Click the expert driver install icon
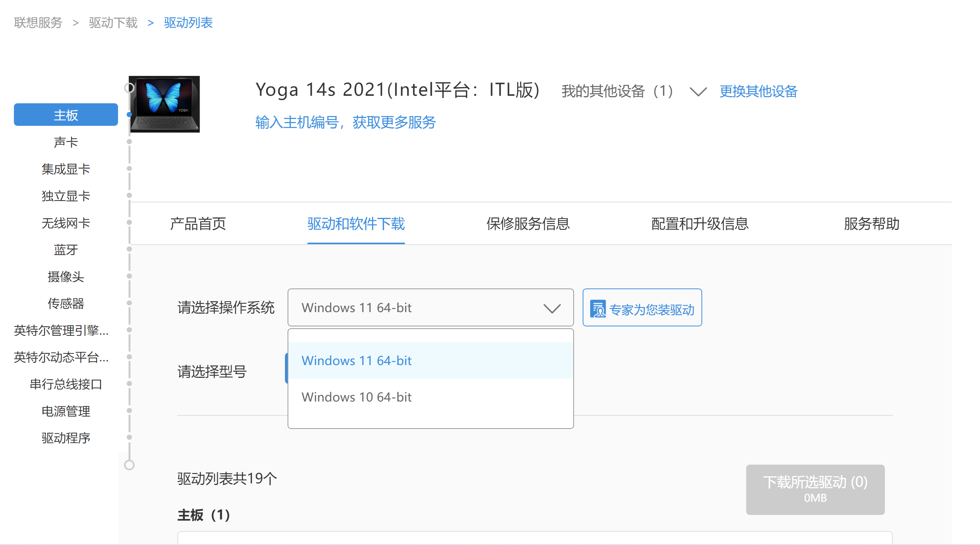This screenshot has width=980, height=545. point(598,309)
